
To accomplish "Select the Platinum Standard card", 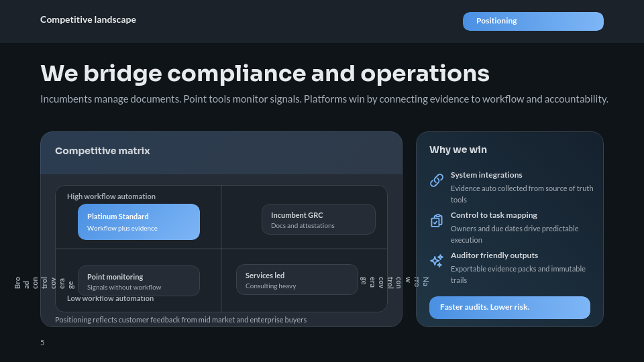I will [139, 222].
